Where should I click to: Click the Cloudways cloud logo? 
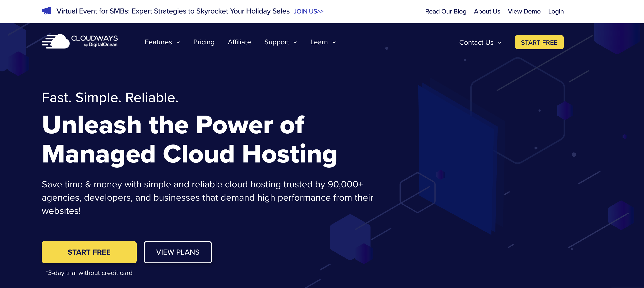[x=56, y=41]
